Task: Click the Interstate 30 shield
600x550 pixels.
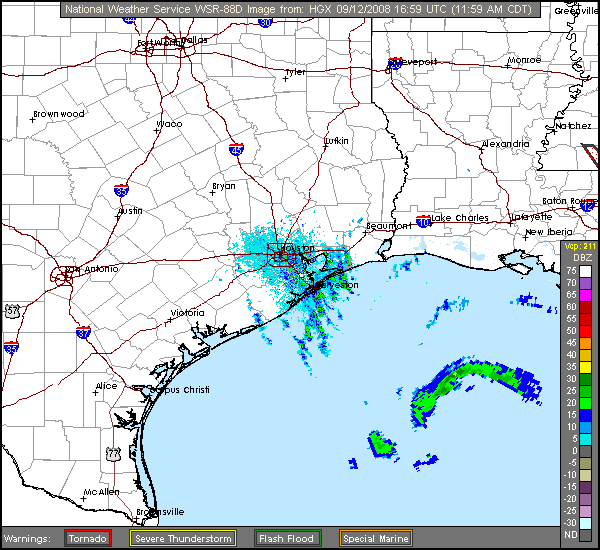Action: pos(265,22)
